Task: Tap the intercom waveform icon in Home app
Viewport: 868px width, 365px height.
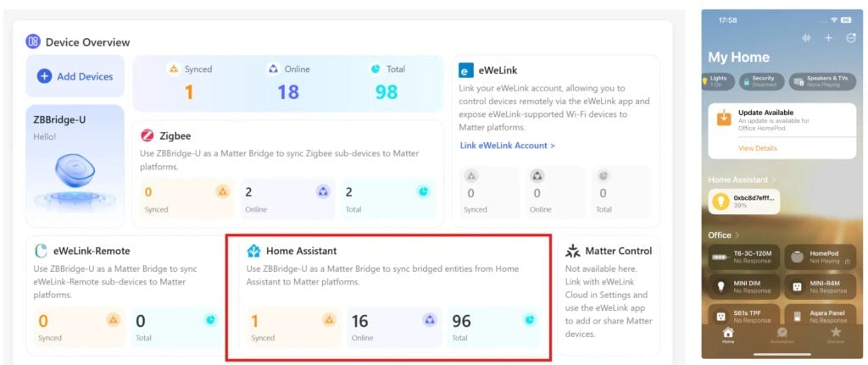Action: pyautogui.click(x=806, y=37)
